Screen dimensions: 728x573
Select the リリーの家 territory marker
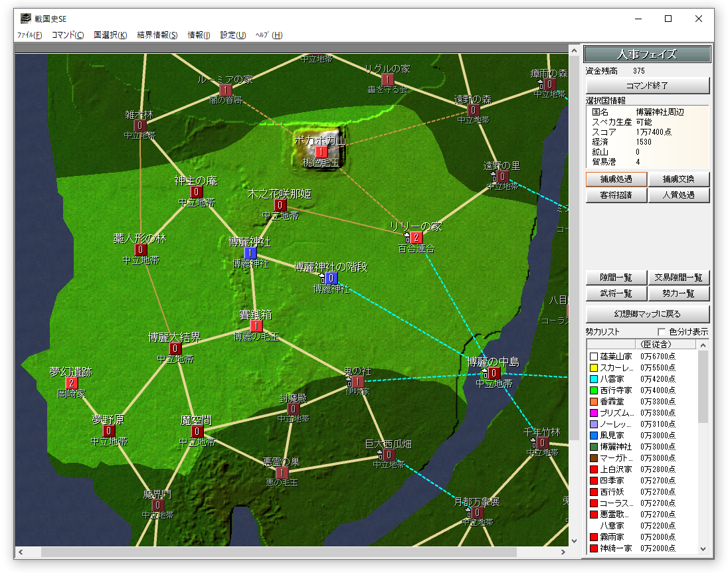[x=416, y=238]
